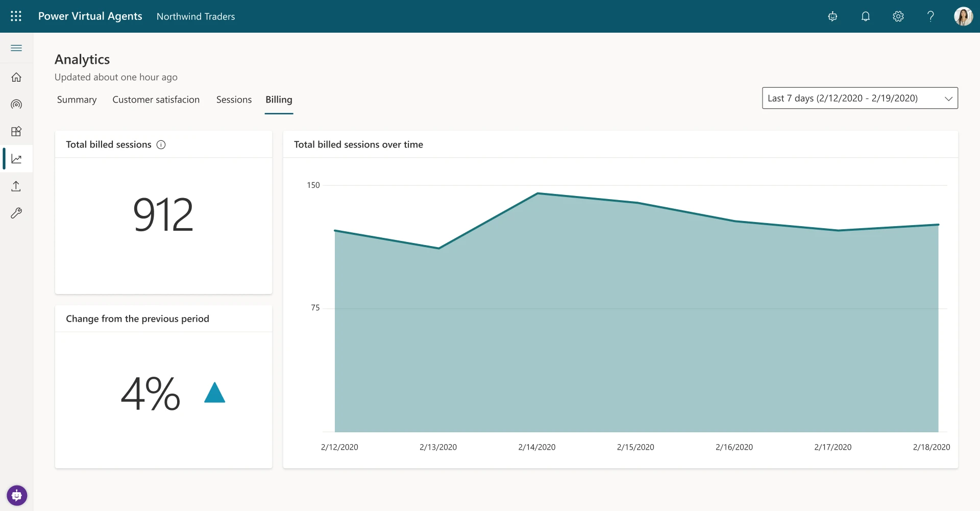The width and height of the screenshot is (980, 511).
Task: Click the Billing tab label
Action: [278, 100]
